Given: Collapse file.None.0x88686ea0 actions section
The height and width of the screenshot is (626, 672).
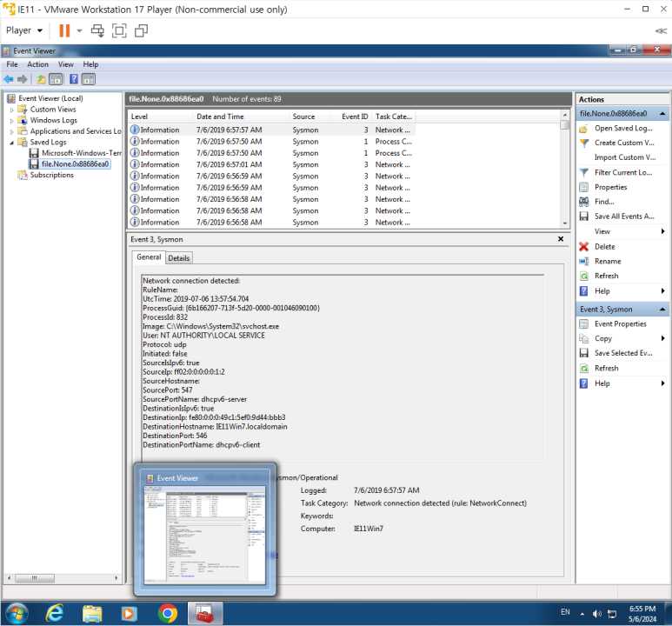Looking at the screenshot, I should coord(662,114).
